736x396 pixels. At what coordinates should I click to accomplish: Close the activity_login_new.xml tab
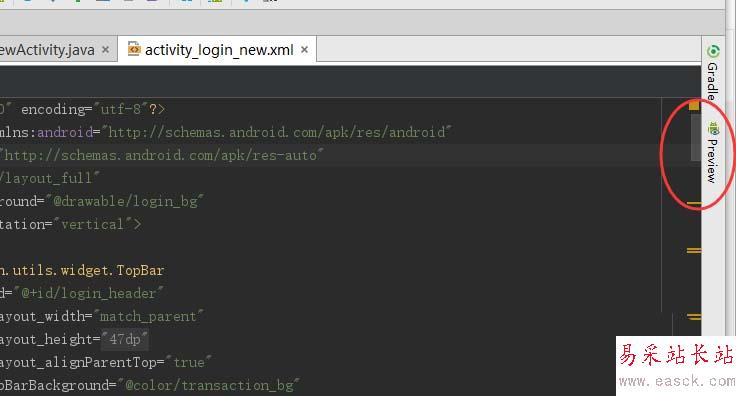(305, 49)
